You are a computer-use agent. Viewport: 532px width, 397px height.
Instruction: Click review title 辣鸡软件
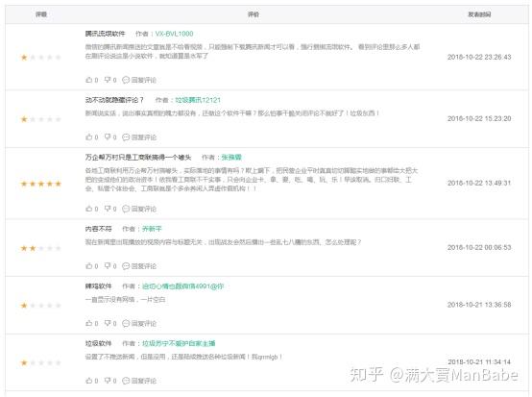[x=98, y=286]
